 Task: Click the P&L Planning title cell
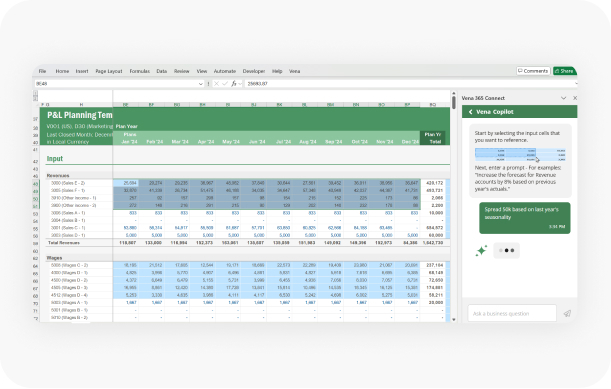point(79,115)
